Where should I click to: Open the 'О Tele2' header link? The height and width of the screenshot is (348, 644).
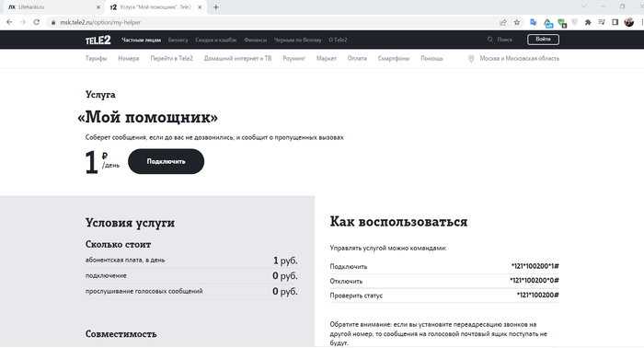(x=338, y=40)
